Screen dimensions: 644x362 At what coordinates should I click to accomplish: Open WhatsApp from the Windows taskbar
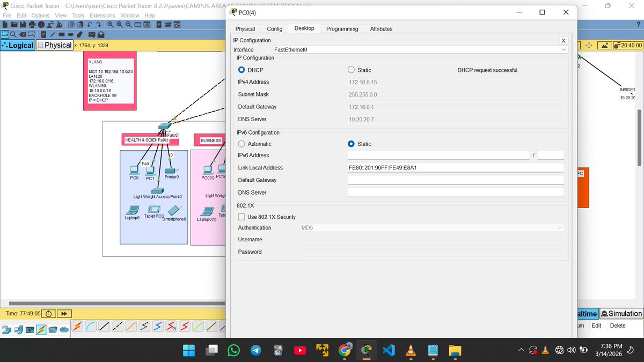click(233, 350)
